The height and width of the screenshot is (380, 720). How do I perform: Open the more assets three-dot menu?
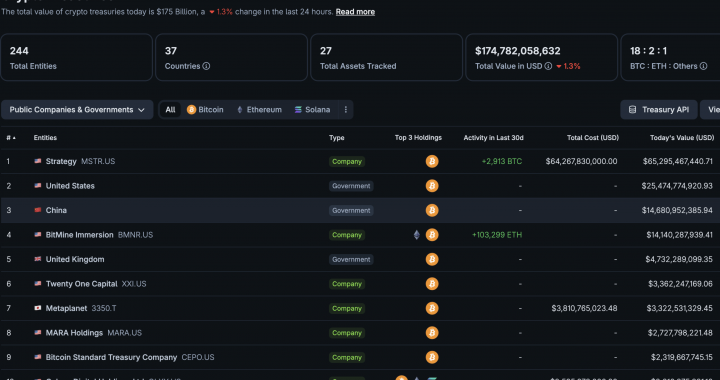346,110
